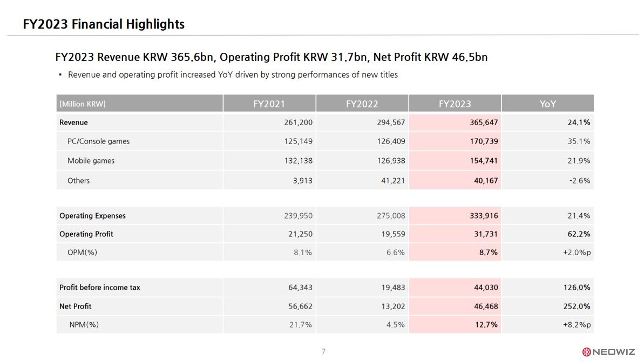
Task: Select the Operating Expenses row label
Action: coord(92,216)
